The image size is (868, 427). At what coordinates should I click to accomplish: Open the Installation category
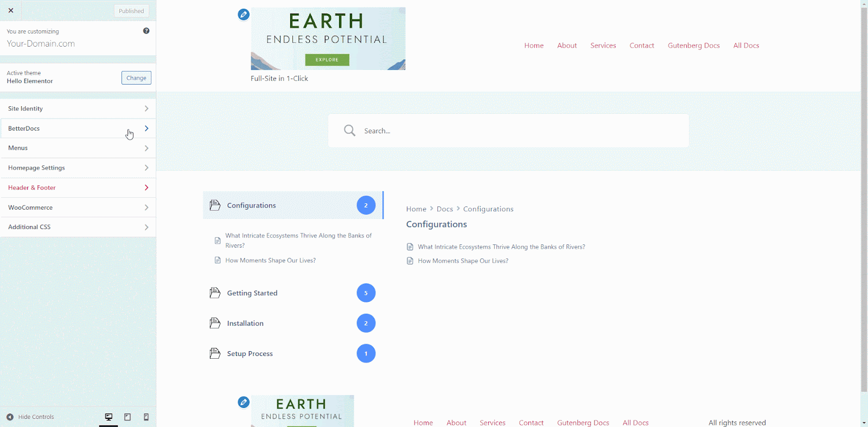[x=293, y=324]
